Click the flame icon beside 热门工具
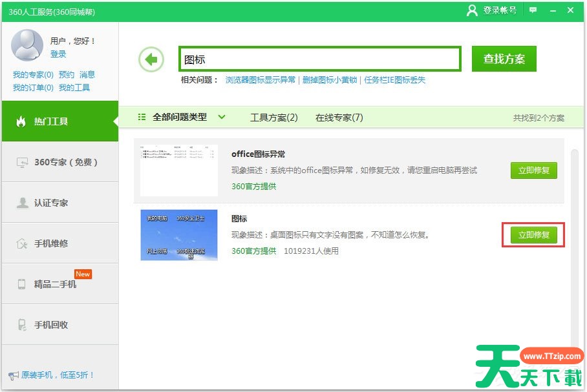The height and width of the screenshot is (392, 587). tap(21, 121)
